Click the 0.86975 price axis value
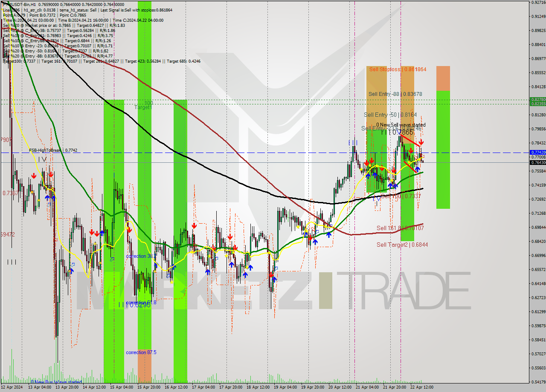Image resolution: width=546 pixels, height=392 pixels. pyautogui.click(x=538, y=58)
